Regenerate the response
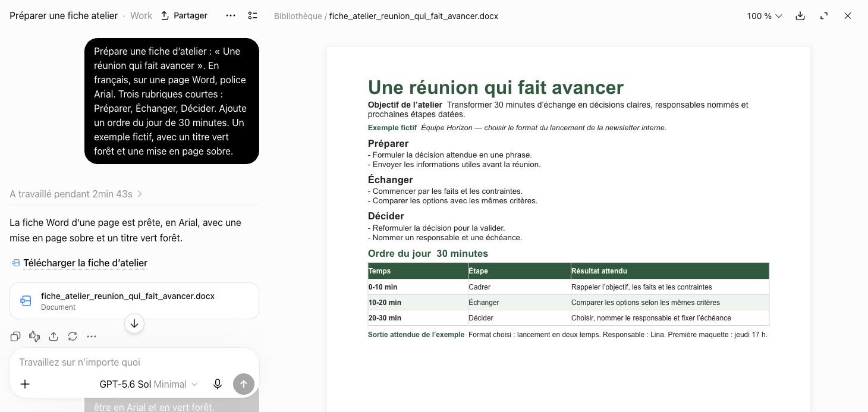The height and width of the screenshot is (412, 868). [73, 336]
